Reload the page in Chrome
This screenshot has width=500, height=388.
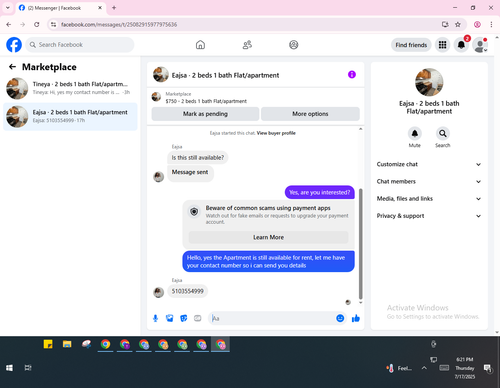[x=37, y=24]
